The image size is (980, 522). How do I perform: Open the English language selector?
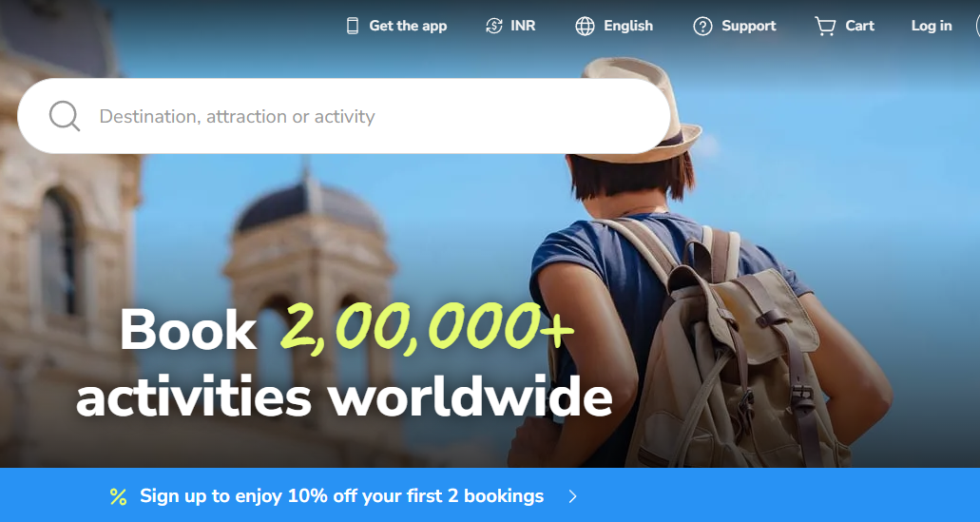click(614, 26)
